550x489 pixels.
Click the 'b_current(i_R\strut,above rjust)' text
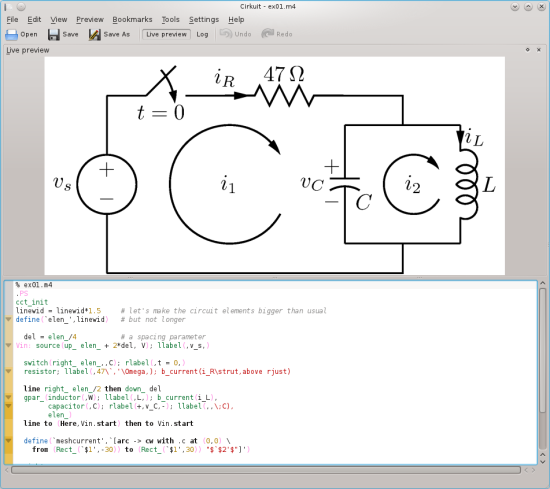(x=226, y=371)
